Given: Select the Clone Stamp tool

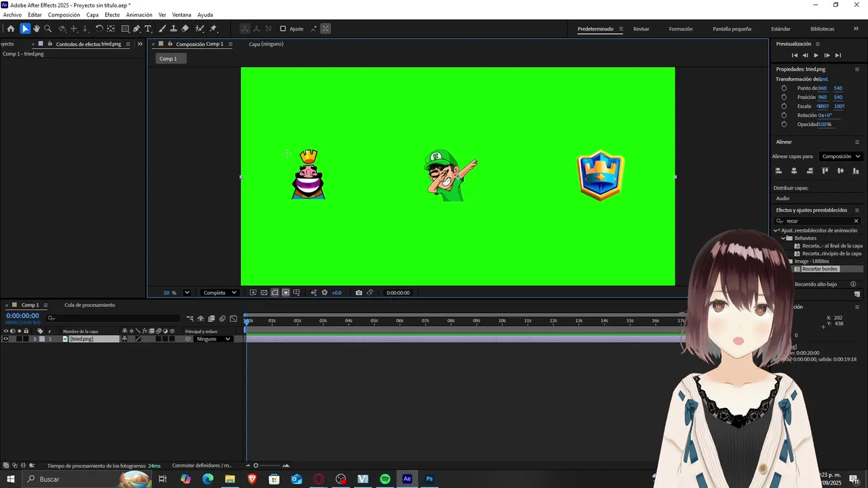Looking at the screenshot, I should click(174, 28).
